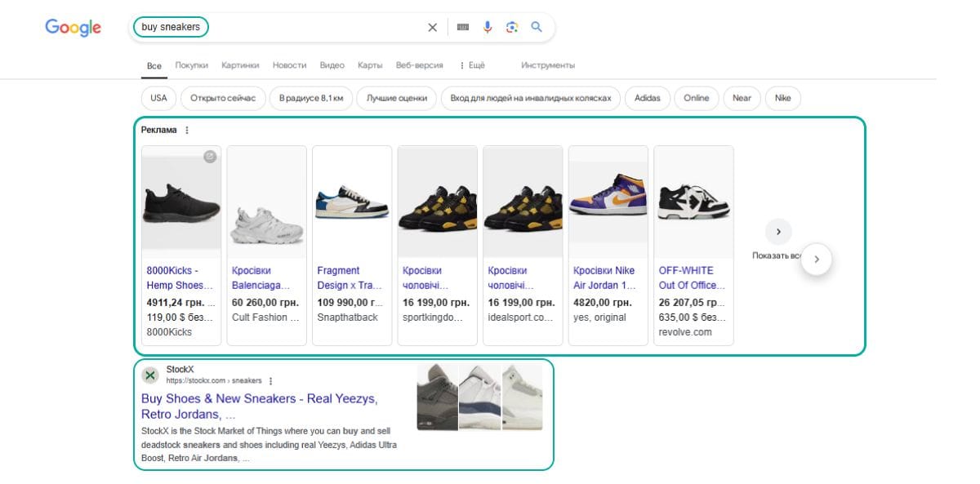Click price 26 207,05 грн.
980x484 pixels.
[x=693, y=302]
